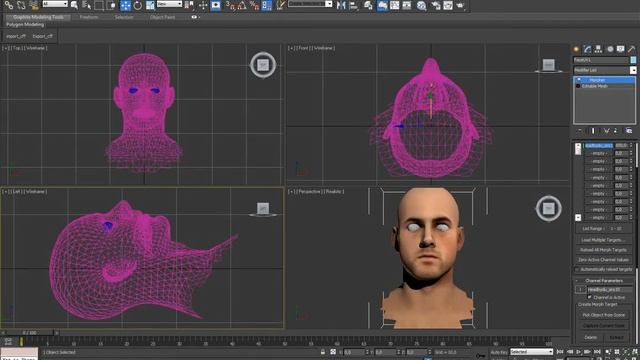Toggle the Window/Crossing selection icon
Image resolution: width=640 pixels, height=360 pixels.
tap(111, 5)
